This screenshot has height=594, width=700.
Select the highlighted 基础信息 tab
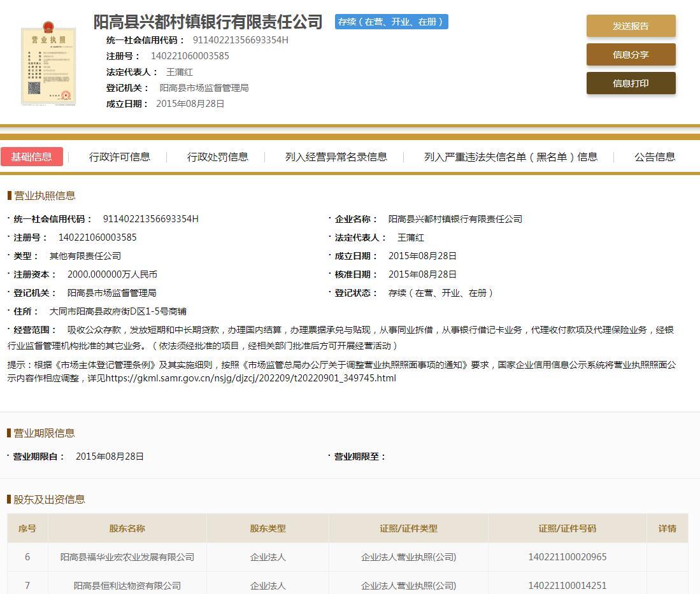pyautogui.click(x=32, y=157)
